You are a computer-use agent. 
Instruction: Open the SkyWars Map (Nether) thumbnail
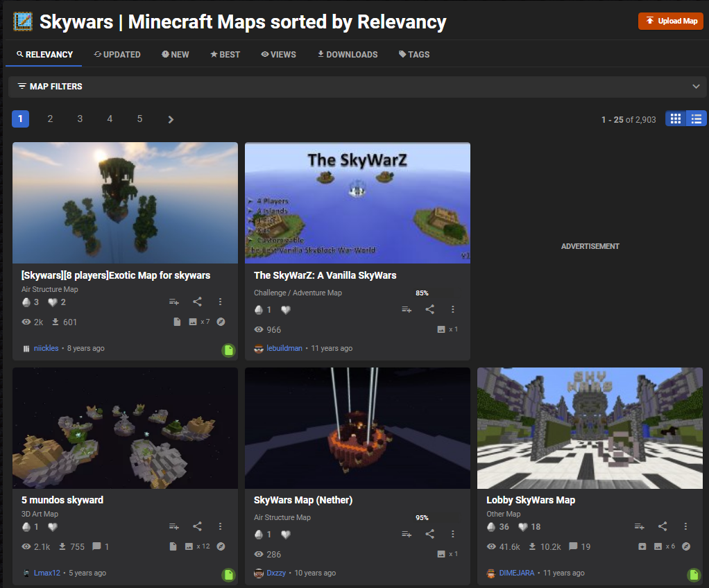pyautogui.click(x=358, y=428)
